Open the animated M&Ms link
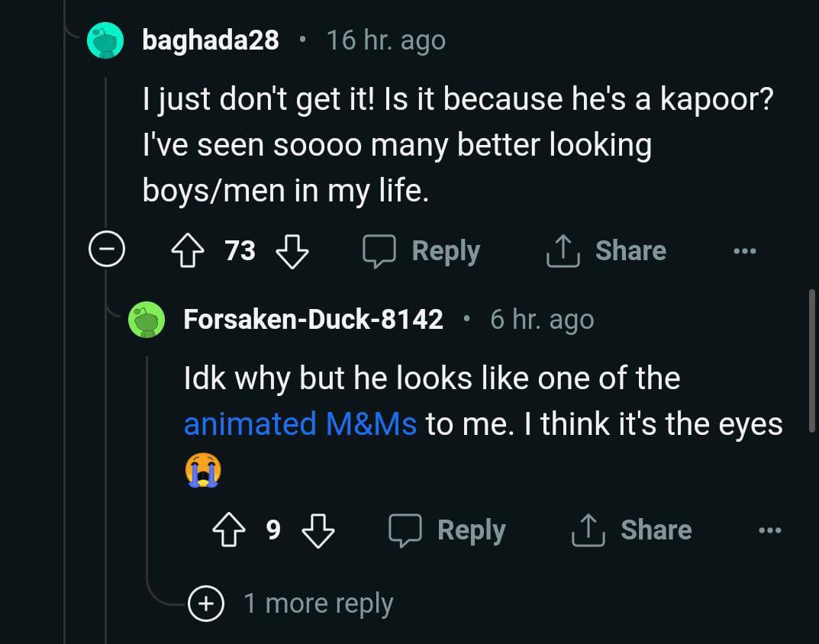 pyautogui.click(x=300, y=424)
